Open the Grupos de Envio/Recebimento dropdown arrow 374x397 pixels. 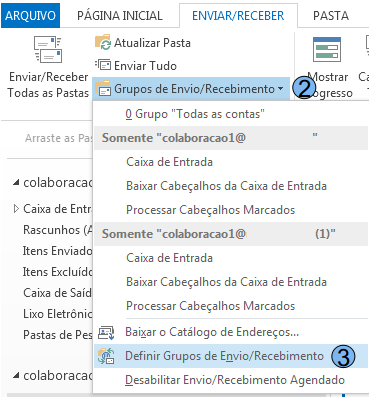point(280,89)
